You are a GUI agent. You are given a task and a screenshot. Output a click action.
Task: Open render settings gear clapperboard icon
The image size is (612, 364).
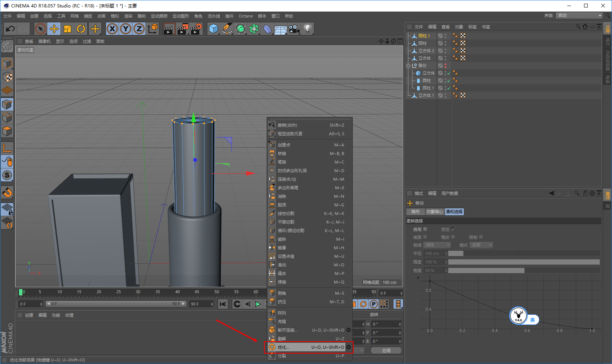tap(196, 29)
